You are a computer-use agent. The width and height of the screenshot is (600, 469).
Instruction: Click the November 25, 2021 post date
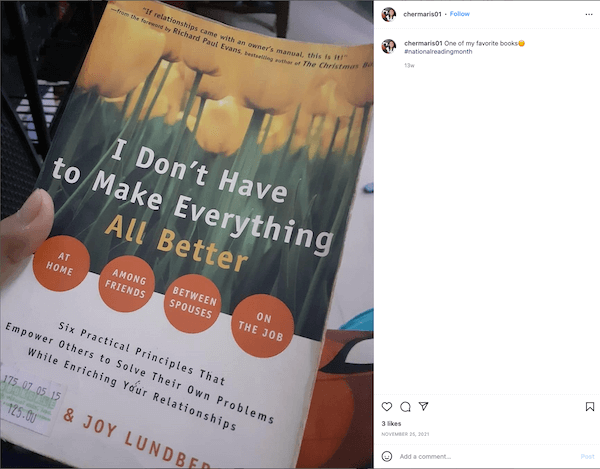click(405, 434)
